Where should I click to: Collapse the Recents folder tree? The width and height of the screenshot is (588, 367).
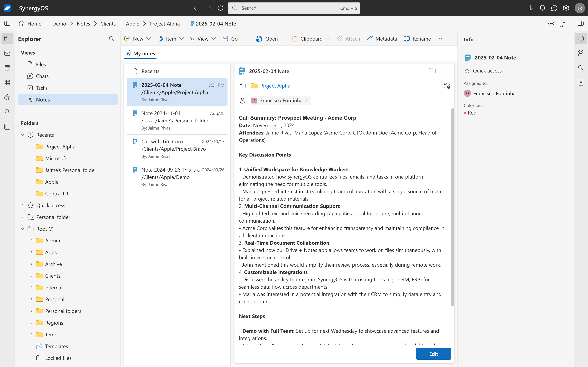coord(22,135)
